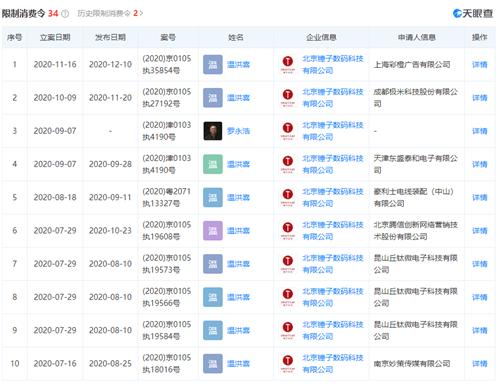Click the 限制消费令 section title

tap(23, 13)
